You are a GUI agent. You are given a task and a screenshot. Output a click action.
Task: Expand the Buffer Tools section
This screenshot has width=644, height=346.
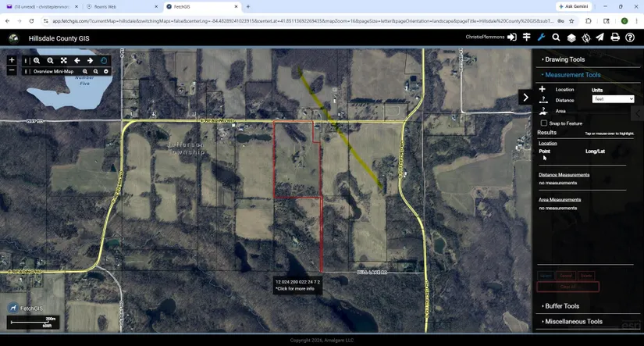coord(561,306)
